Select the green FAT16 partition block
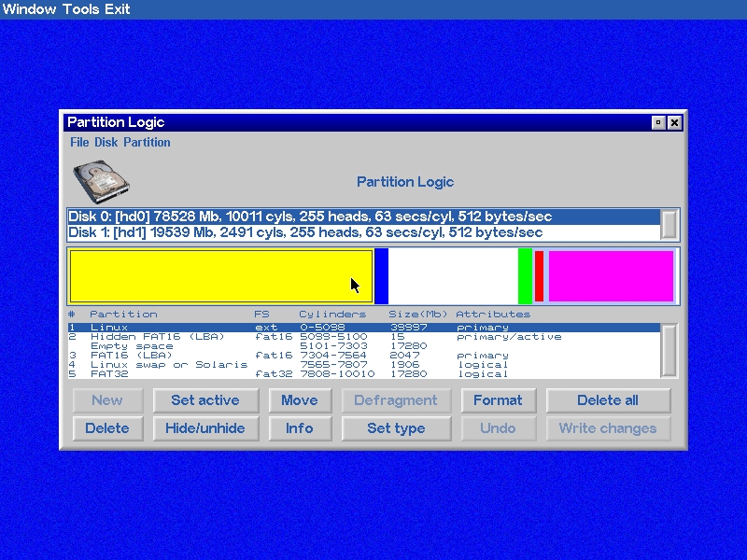747x560 pixels. coord(525,276)
